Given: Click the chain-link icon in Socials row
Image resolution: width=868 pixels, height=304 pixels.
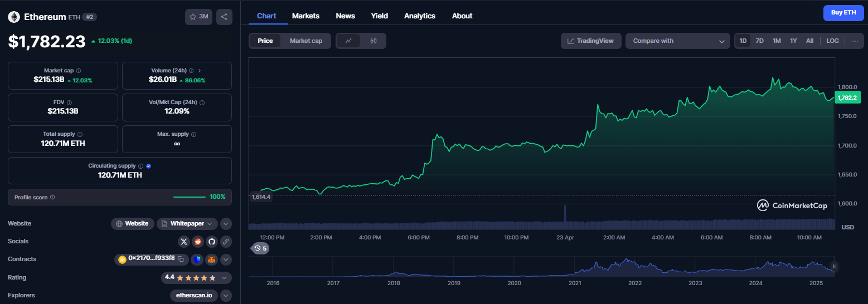Looking at the screenshot, I should tap(226, 242).
